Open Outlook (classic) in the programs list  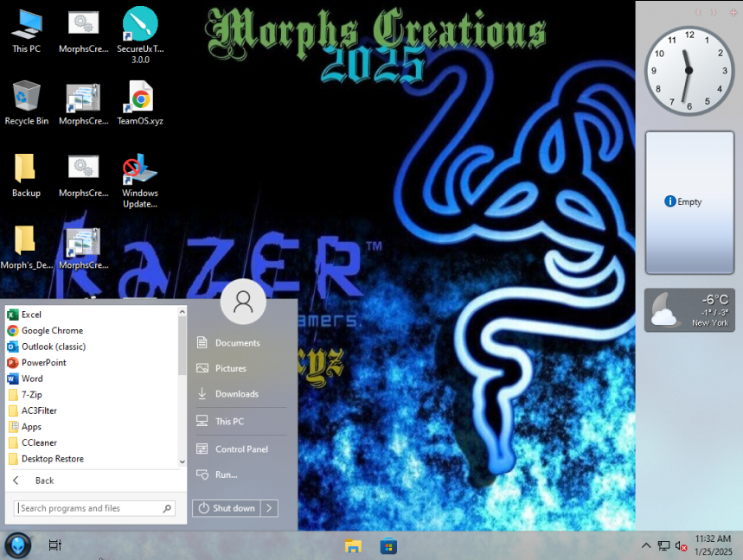point(92,347)
